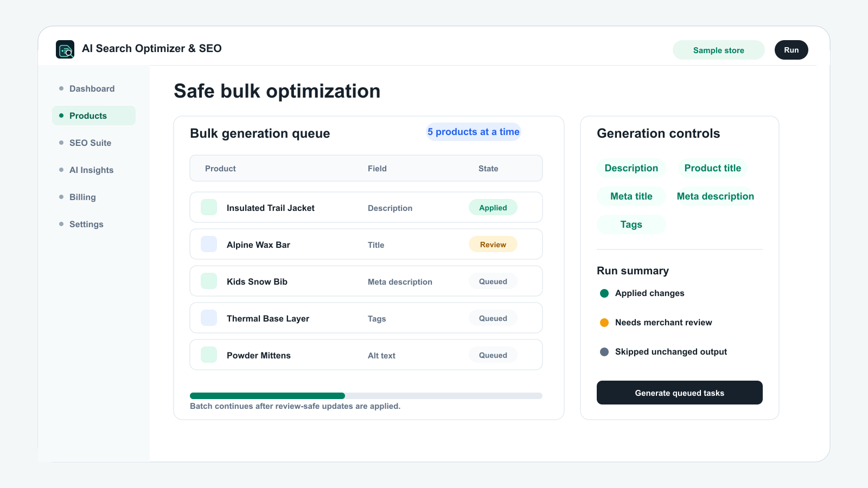Screen dimensions: 868x488
Task: Click the Queued badge for Thermal Base Layer
Action: 493,318
